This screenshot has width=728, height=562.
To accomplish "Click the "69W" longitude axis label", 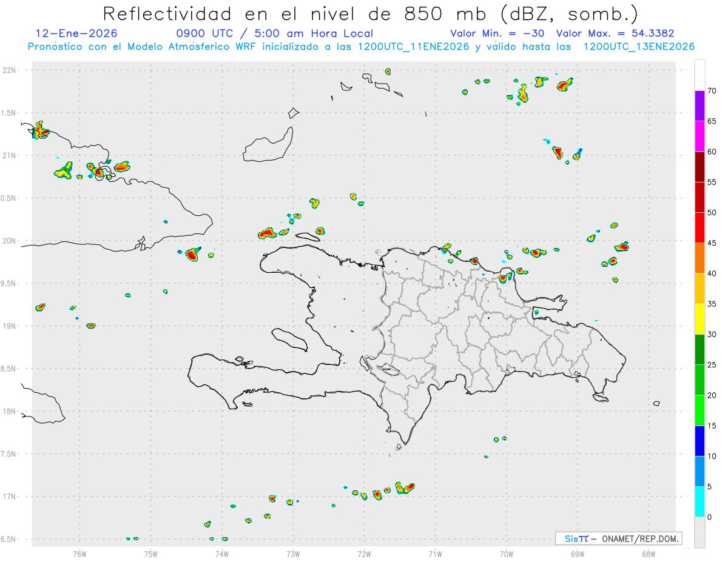I will (577, 554).
